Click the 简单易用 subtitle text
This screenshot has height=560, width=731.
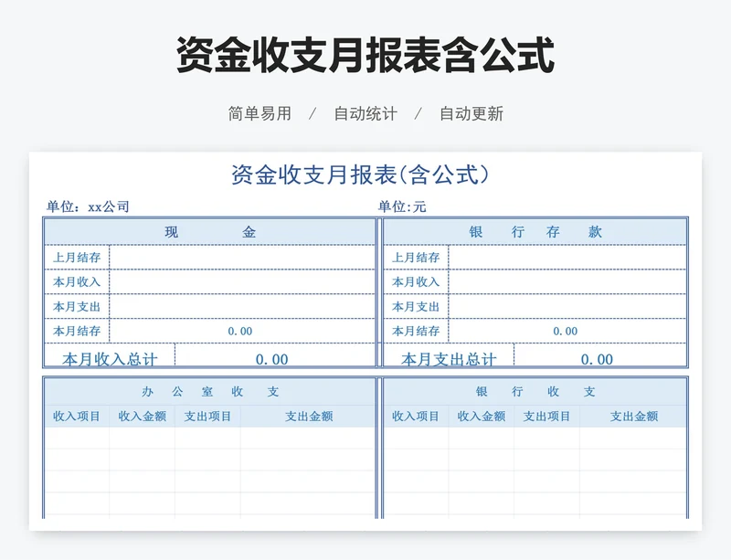coord(260,114)
